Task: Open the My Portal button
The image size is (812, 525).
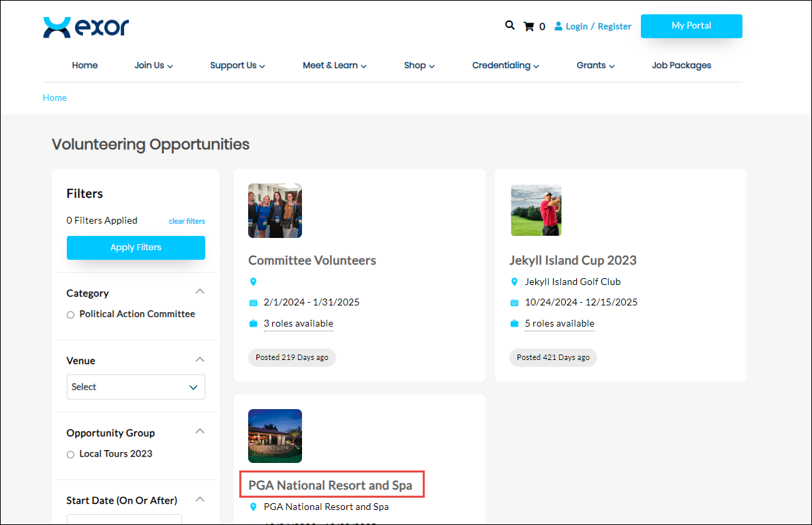Action: [691, 26]
